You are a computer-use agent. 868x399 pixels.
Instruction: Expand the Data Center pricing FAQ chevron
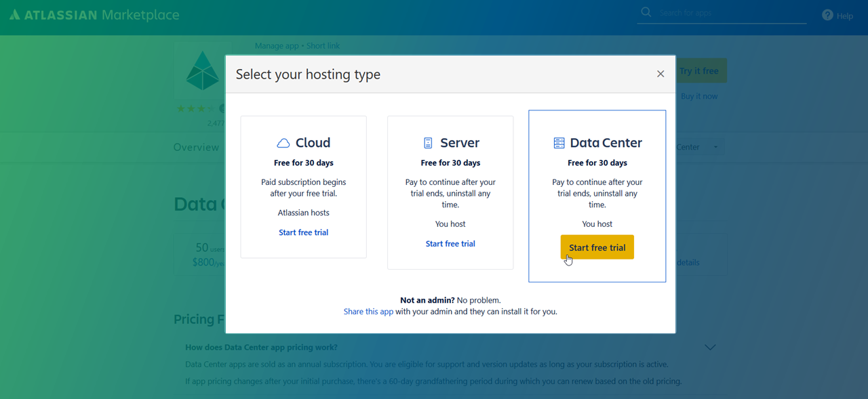(x=710, y=348)
